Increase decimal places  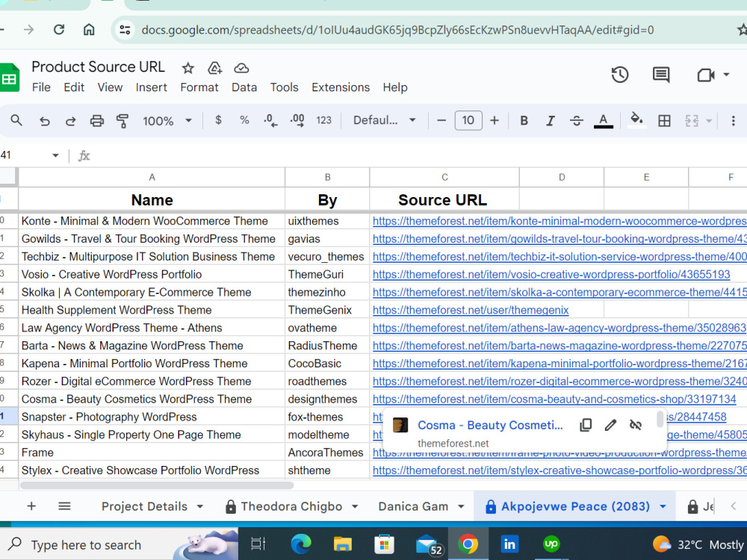pos(297,120)
